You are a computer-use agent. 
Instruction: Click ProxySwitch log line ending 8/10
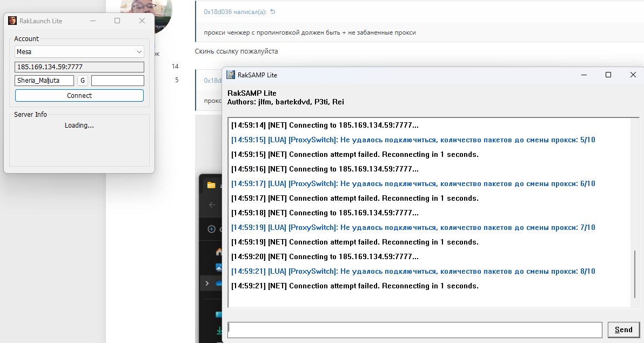[x=413, y=271]
